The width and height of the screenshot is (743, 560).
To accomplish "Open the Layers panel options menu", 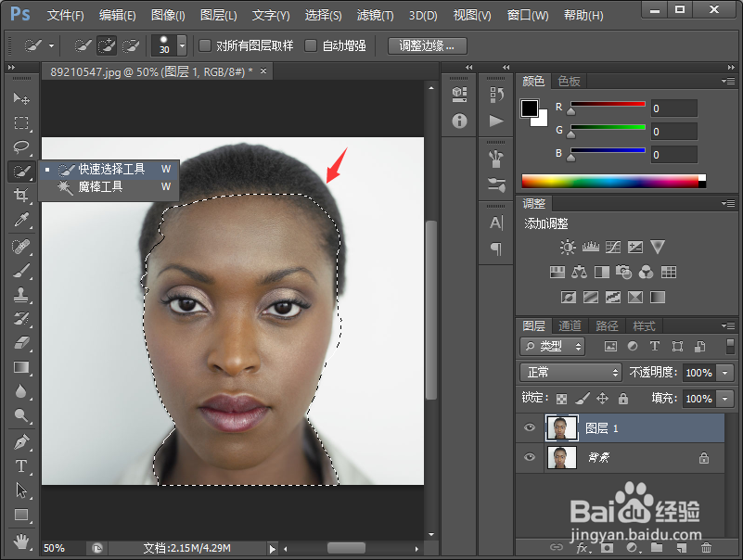I will click(x=728, y=325).
